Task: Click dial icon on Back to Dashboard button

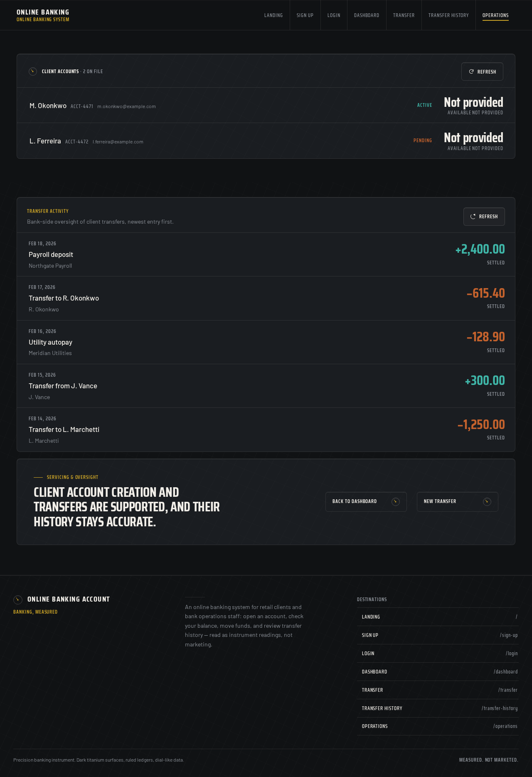Action: pos(396,502)
